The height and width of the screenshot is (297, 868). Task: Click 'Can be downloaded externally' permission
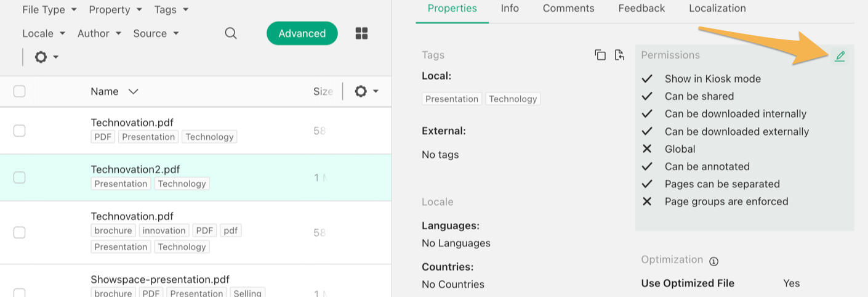point(737,131)
